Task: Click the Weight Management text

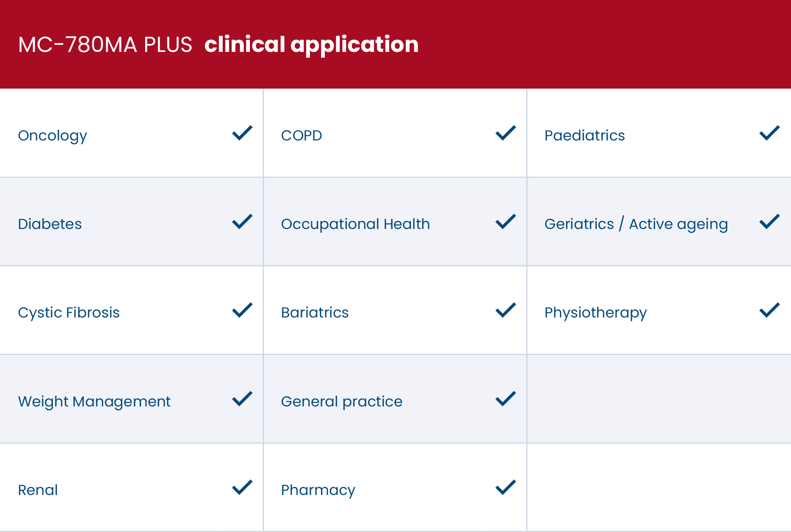Action: point(94,402)
